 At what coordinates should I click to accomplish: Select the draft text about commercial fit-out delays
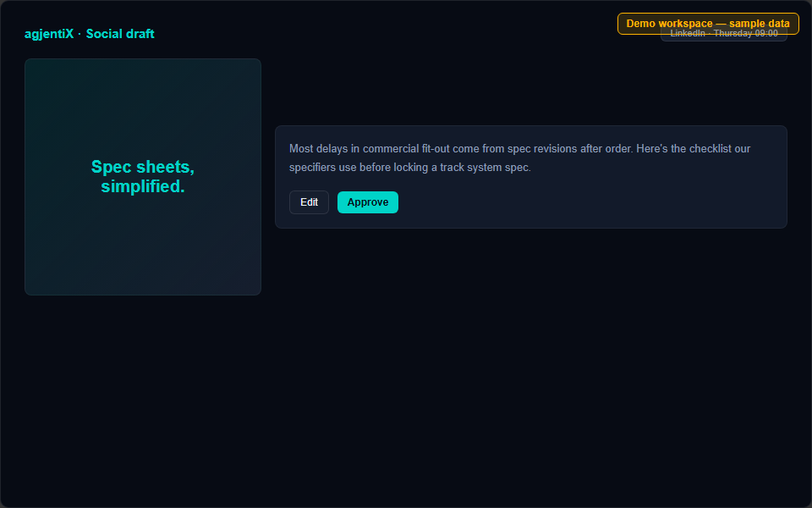519,158
